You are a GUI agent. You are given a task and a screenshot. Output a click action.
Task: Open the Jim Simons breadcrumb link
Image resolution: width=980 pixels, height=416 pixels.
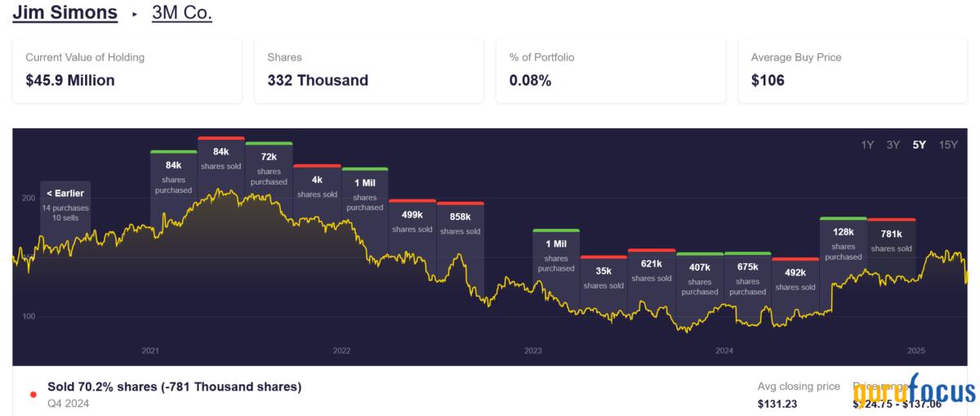coord(65,13)
